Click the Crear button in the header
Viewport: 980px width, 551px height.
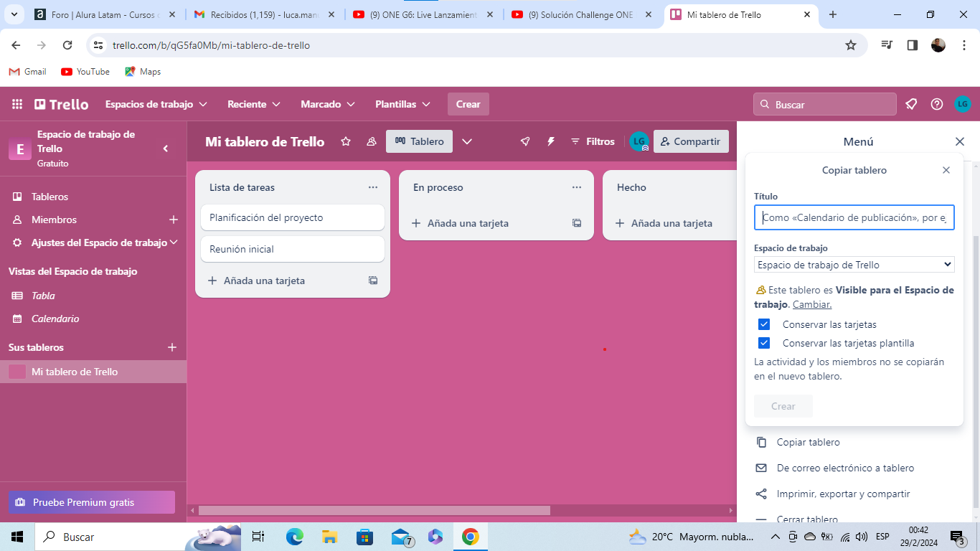[x=468, y=104]
